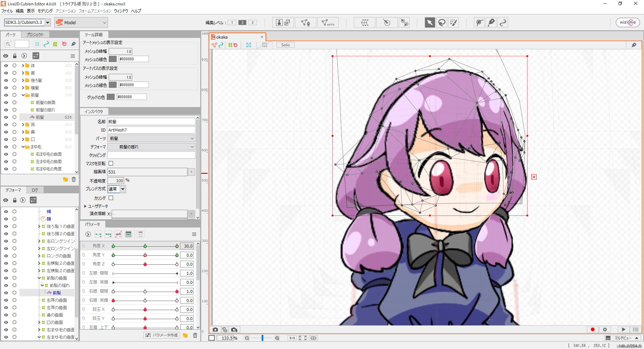Open the パーツ dropdown in inspector
Image resolution: width=644 pixels, height=349 pixels.
pos(151,138)
